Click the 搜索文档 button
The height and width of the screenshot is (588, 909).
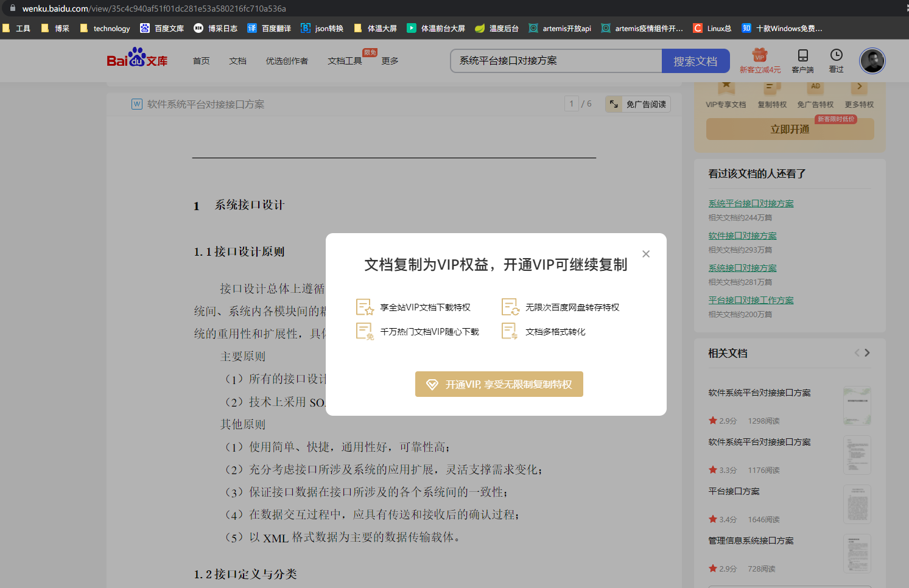(x=695, y=61)
